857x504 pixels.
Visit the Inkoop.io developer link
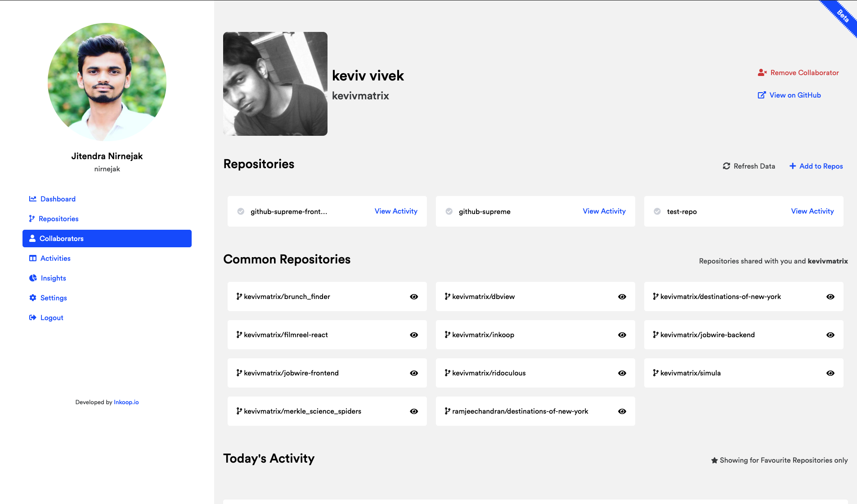126,402
